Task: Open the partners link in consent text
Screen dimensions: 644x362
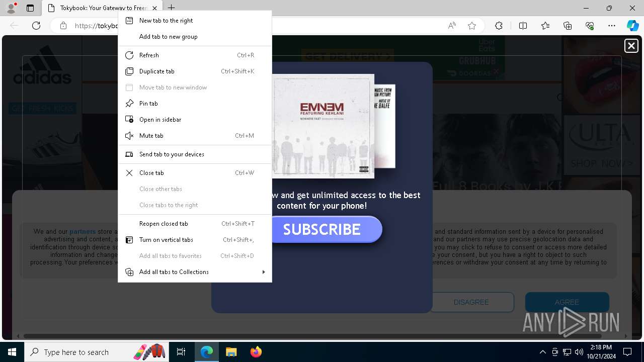Action: [83, 232]
